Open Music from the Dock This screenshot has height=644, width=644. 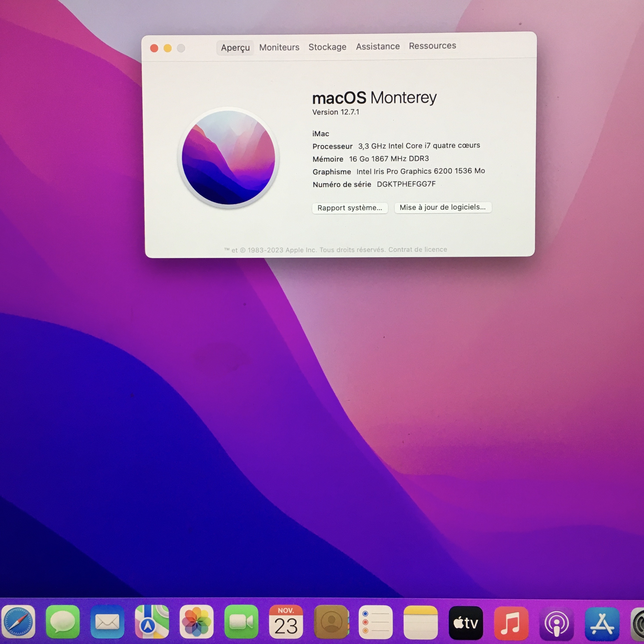coord(511,623)
